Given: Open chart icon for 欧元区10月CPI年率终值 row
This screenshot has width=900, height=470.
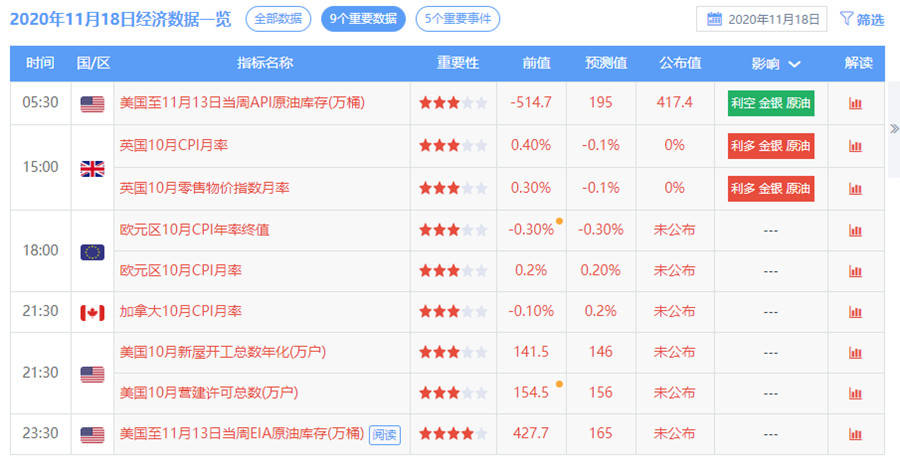Looking at the screenshot, I should 855,231.
